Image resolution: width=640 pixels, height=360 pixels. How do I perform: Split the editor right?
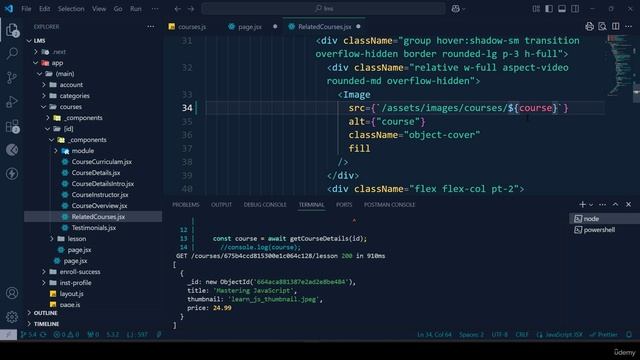[x=616, y=27]
